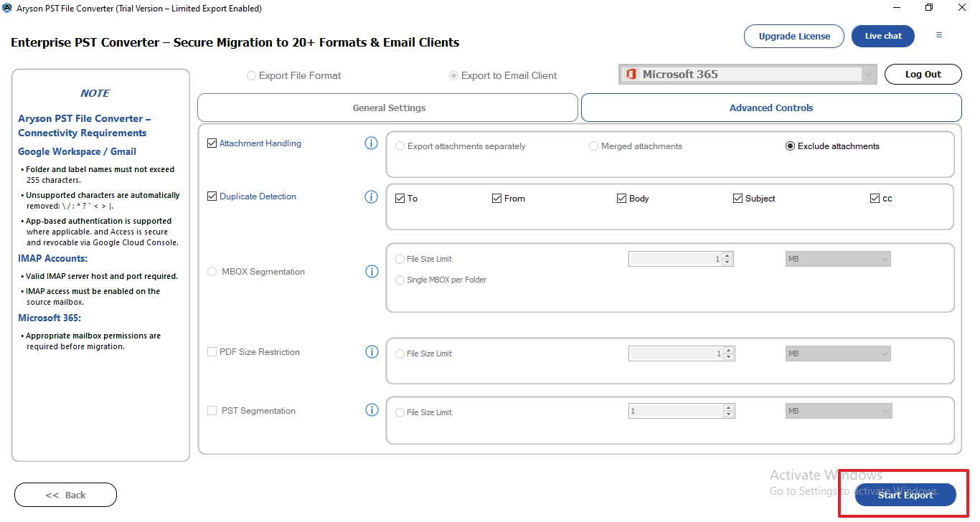
Task: Open info icon for Duplicate Detection
Action: pyautogui.click(x=371, y=196)
